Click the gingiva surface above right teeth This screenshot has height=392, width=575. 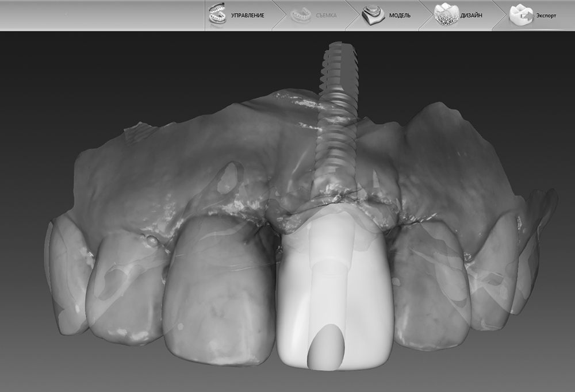tap(448, 167)
